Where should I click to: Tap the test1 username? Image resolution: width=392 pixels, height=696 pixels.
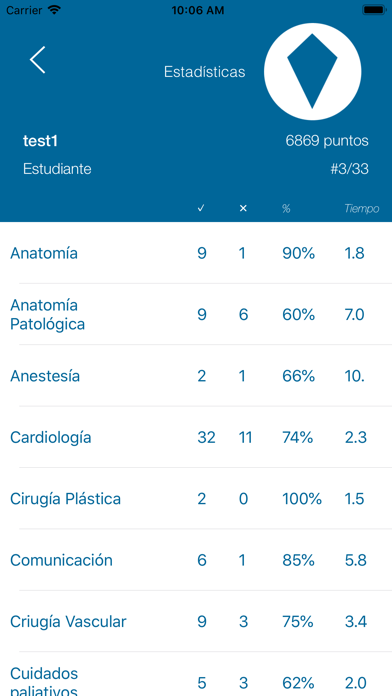pos(40,141)
